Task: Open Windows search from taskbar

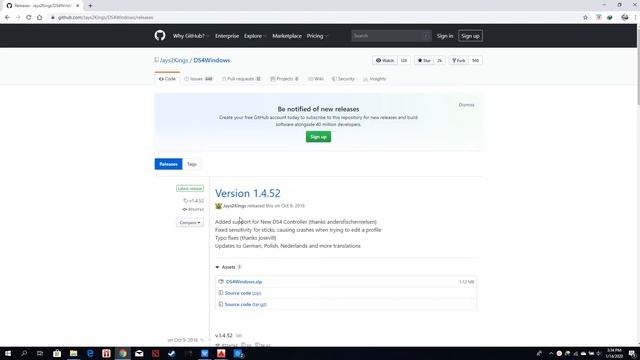Action: (x=24, y=353)
